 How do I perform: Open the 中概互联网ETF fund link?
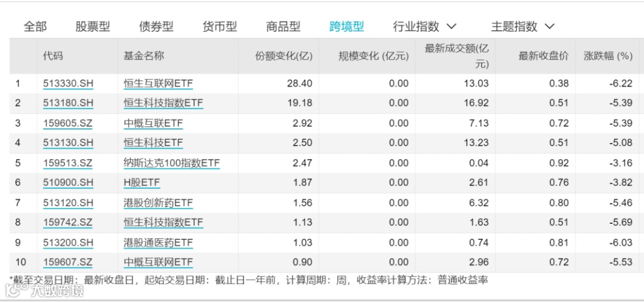coord(158,262)
